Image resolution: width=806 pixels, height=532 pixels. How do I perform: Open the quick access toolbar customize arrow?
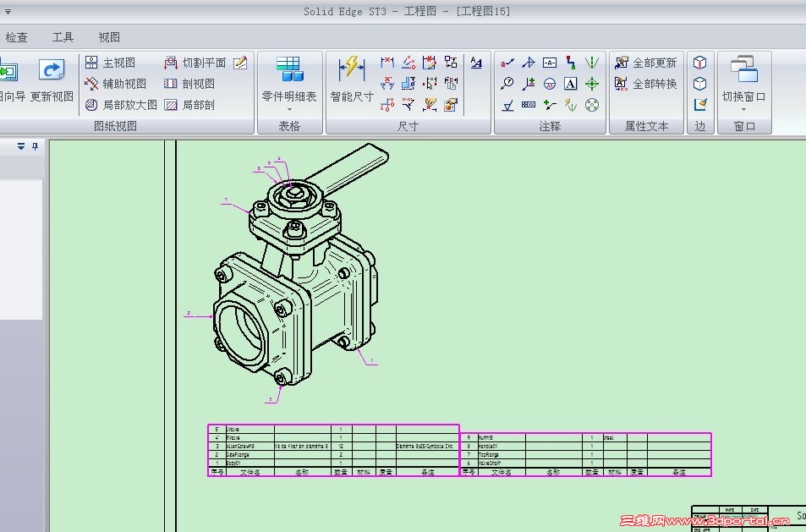click(8, 11)
